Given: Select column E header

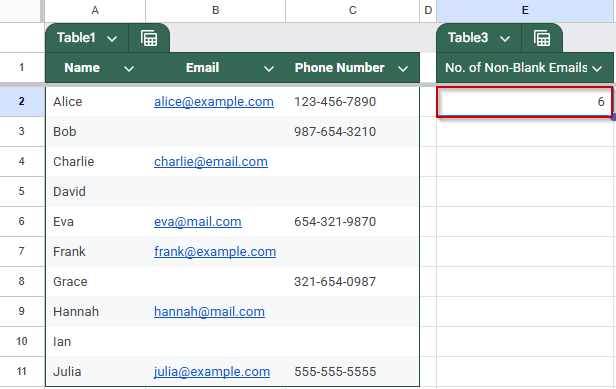Looking at the screenshot, I should click(525, 11).
